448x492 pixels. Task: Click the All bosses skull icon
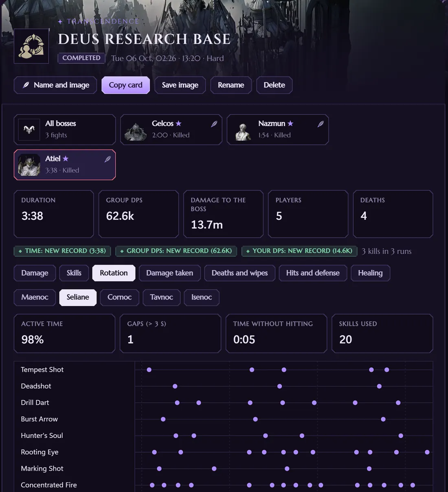point(29,130)
